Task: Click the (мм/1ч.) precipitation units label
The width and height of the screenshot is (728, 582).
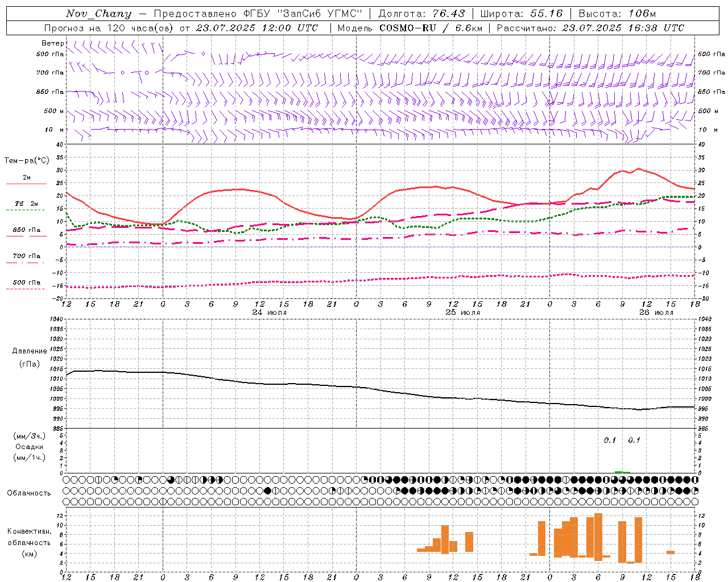Action: click(30, 458)
